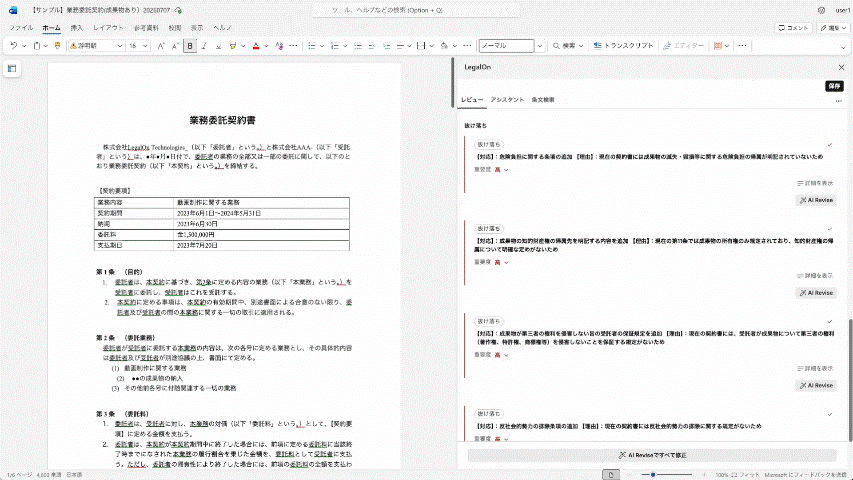Mark the 第三者の権利 item as done
853x480 pixels.
(x=830, y=322)
